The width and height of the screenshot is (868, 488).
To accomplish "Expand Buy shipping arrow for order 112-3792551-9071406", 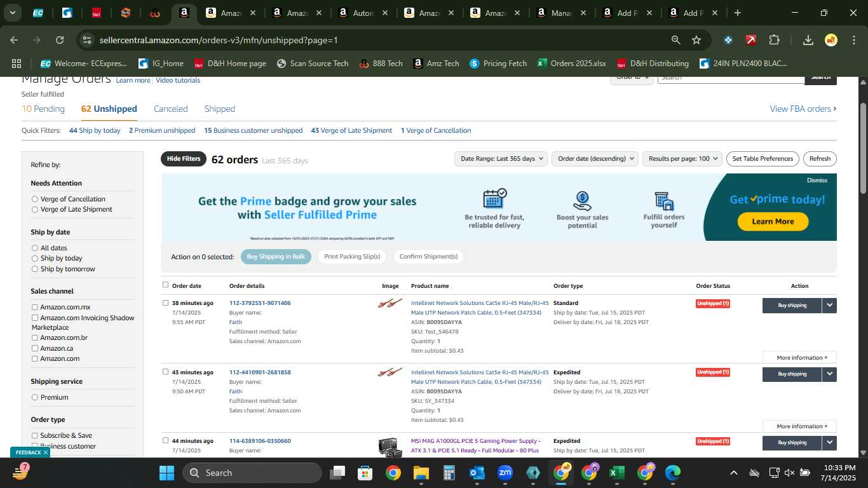I will [829, 305].
